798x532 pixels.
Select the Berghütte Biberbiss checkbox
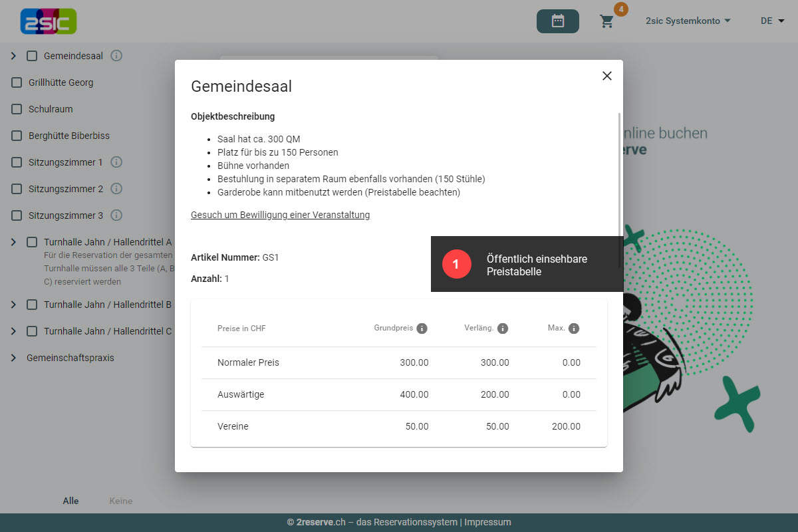(x=17, y=136)
